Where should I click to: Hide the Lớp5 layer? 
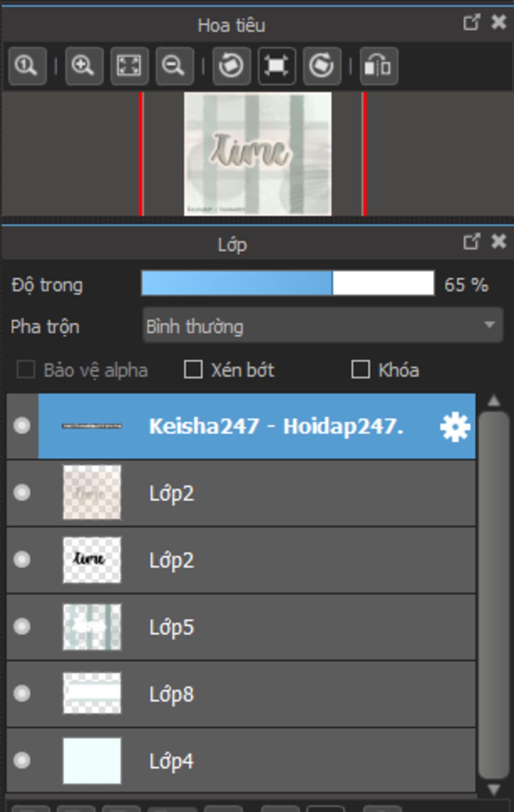pos(22,626)
